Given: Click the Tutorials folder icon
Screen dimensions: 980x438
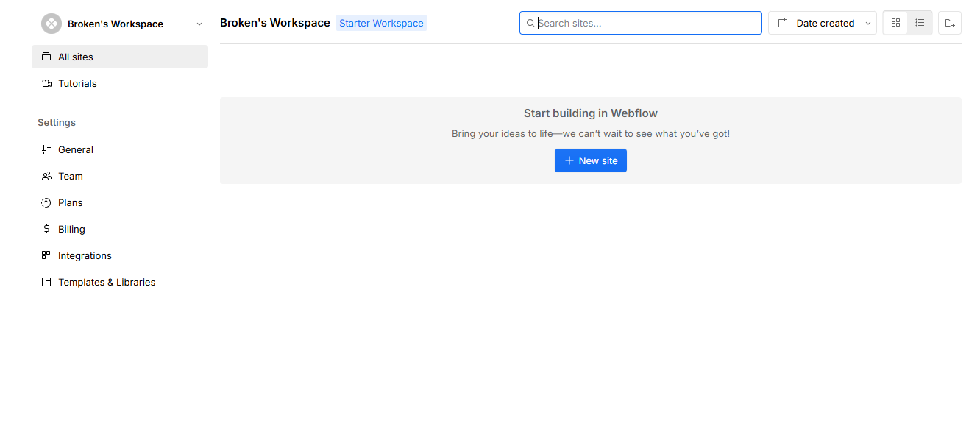Looking at the screenshot, I should pos(46,83).
